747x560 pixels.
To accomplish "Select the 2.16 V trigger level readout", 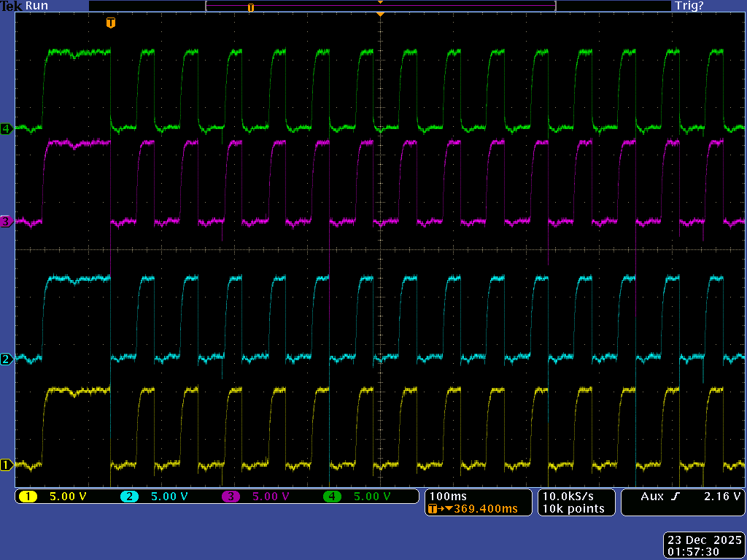I will coord(723,497).
